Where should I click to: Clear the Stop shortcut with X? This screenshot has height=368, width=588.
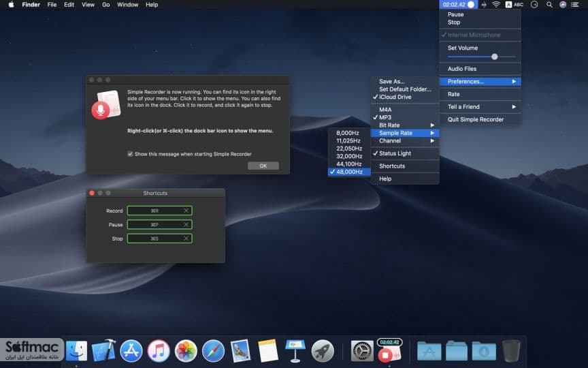(186, 239)
